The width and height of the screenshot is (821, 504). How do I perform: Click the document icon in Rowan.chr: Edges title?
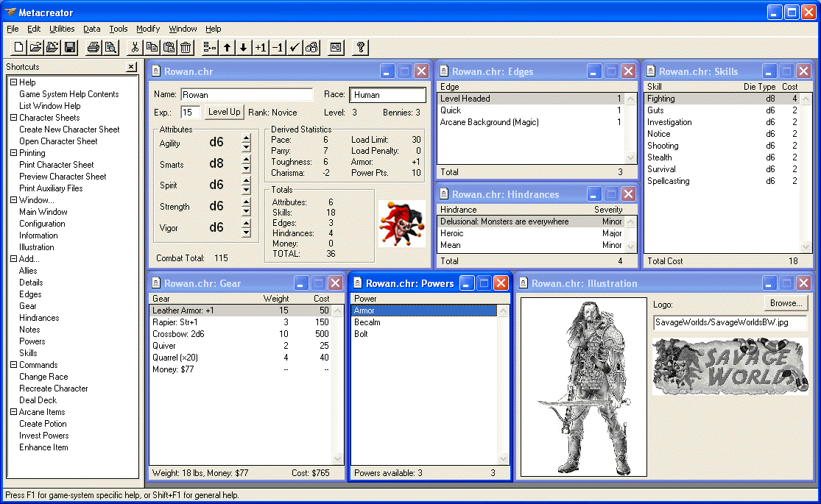pos(444,71)
